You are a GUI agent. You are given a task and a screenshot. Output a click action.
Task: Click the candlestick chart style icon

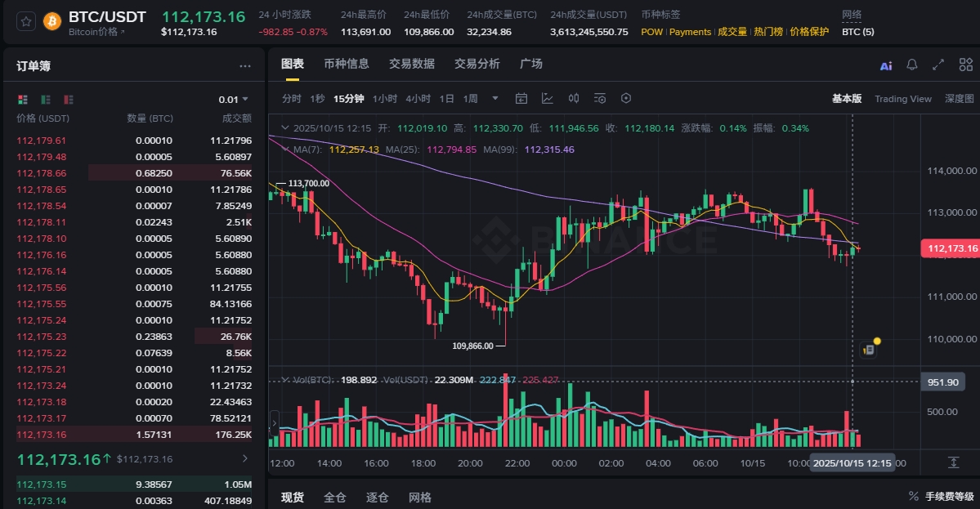pyautogui.click(x=574, y=98)
